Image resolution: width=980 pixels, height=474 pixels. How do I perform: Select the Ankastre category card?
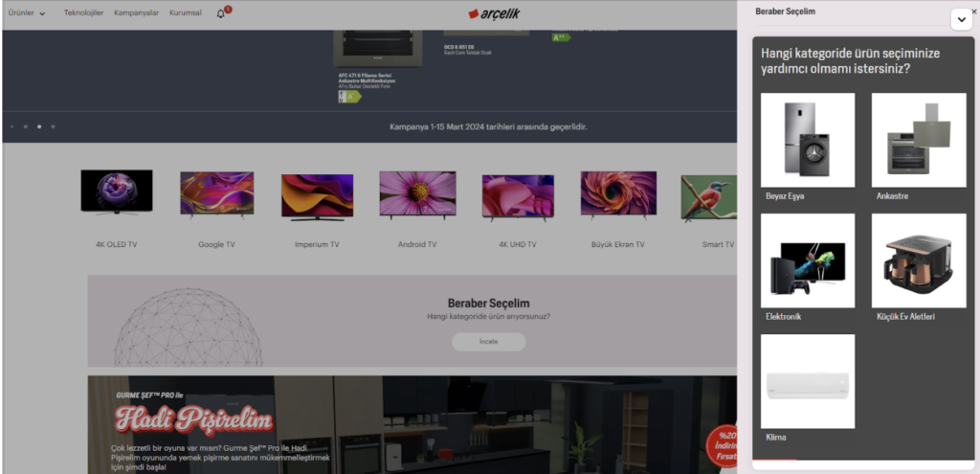[x=919, y=147]
